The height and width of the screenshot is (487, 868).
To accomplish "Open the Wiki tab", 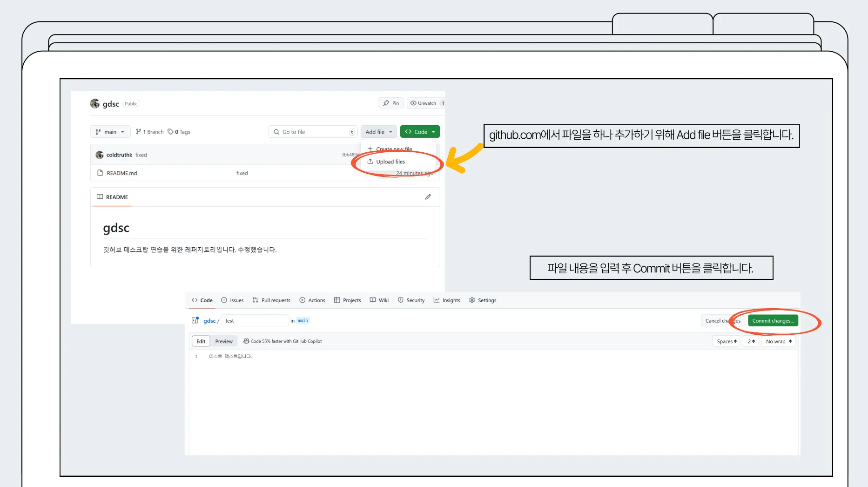I will coord(379,300).
